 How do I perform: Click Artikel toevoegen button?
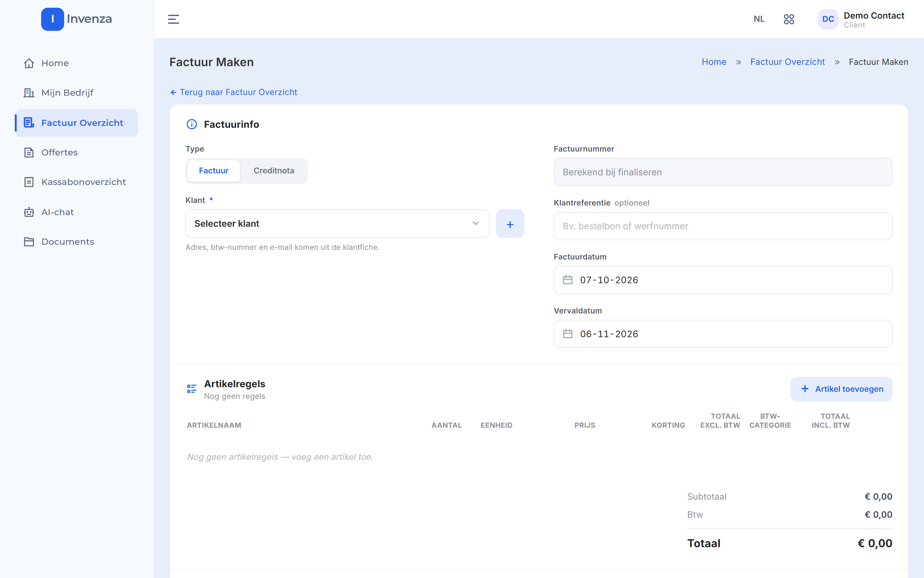(x=841, y=389)
